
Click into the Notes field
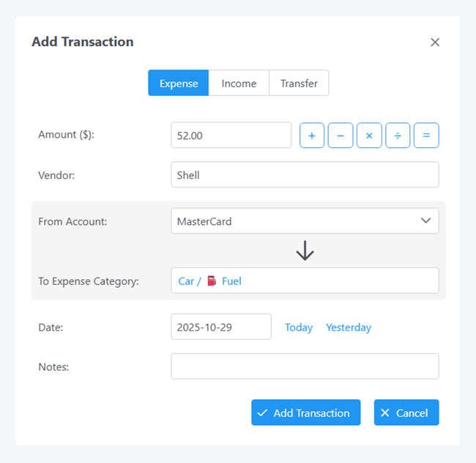[305, 366]
